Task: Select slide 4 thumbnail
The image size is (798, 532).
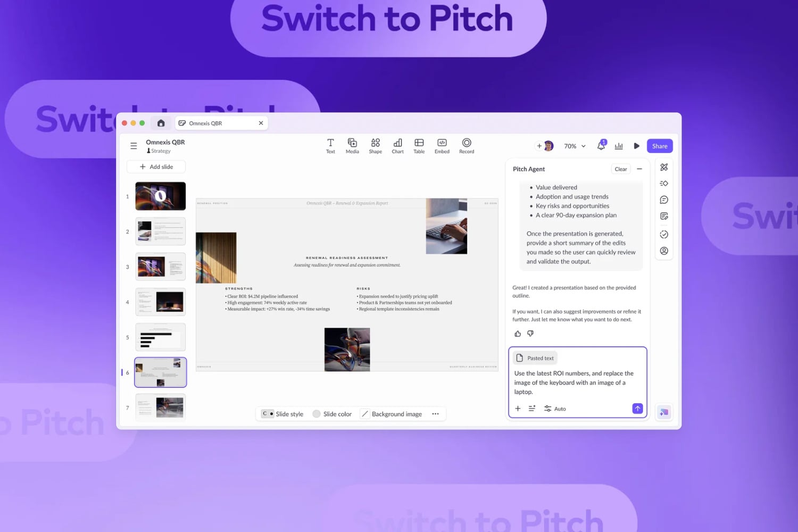Action: pos(161,302)
